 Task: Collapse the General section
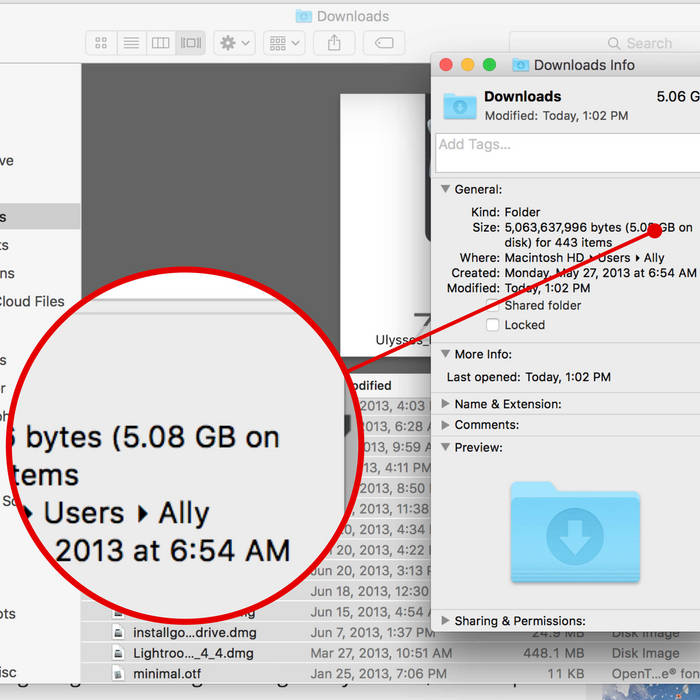pos(445,189)
